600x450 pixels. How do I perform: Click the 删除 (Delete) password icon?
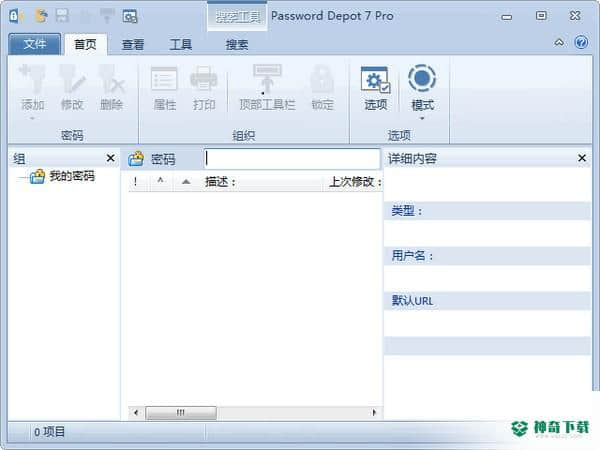coord(111,79)
